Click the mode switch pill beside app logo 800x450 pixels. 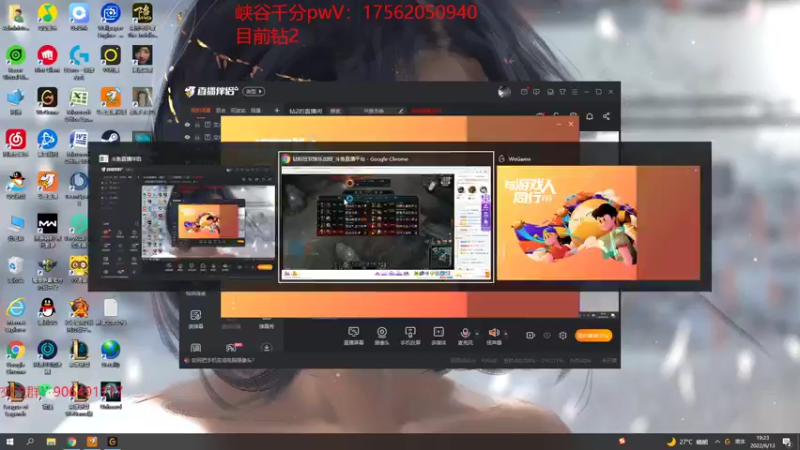(254, 91)
